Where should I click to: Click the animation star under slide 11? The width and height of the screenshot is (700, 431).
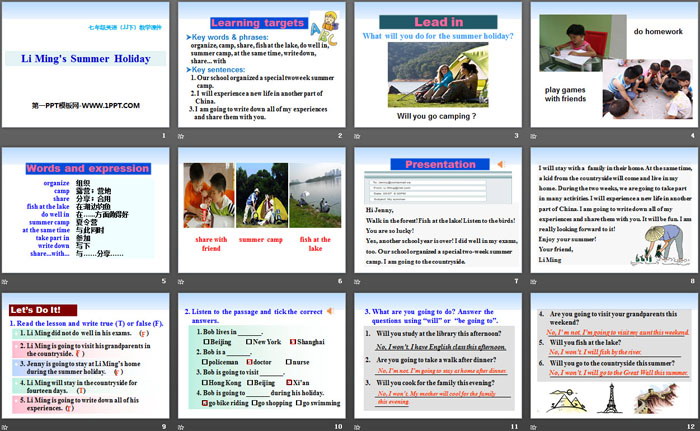point(357,427)
